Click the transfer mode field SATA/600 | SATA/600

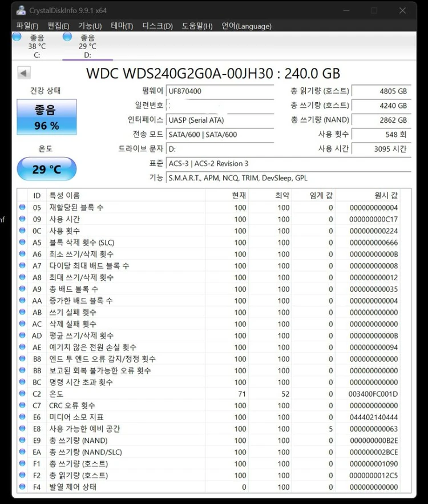point(220,135)
